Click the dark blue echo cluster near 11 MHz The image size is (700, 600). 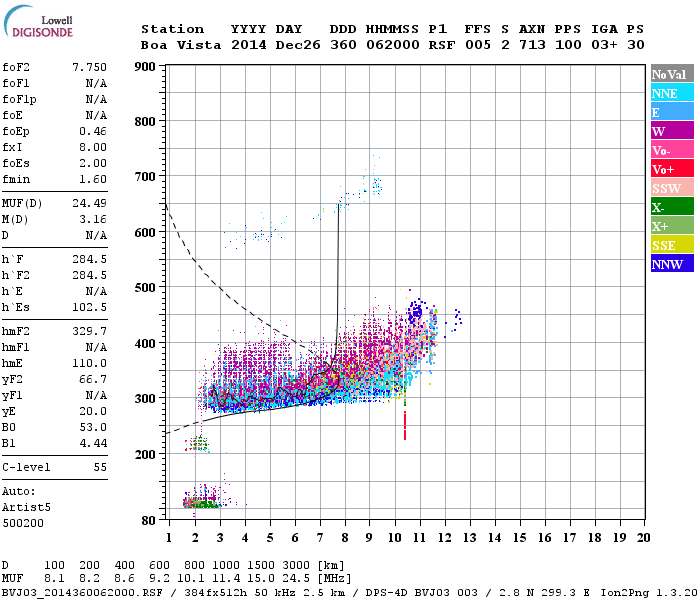click(417, 311)
